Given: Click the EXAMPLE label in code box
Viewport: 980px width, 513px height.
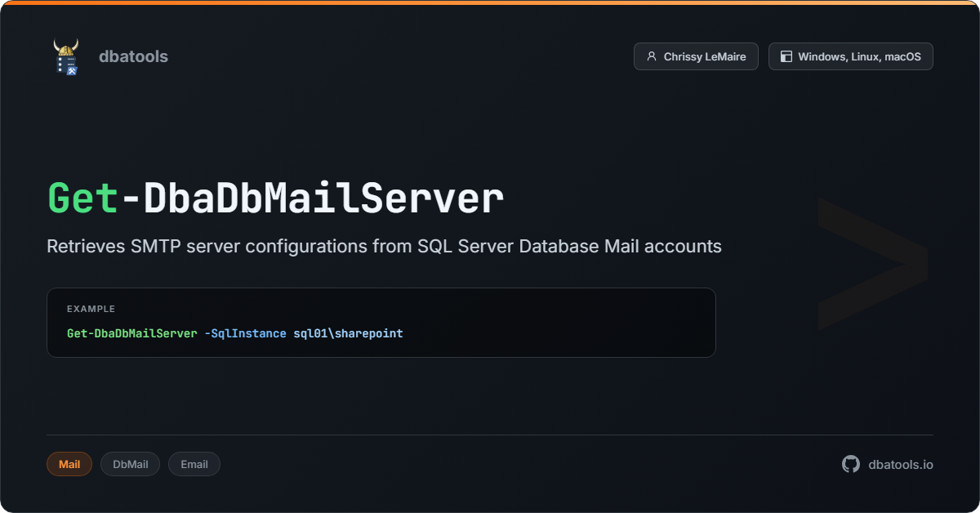Looking at the screenshot, I should click(x=91, y=309).
